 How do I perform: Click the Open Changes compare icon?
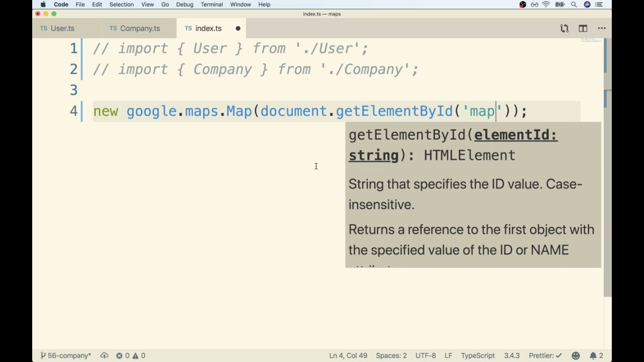pos(565,29)
